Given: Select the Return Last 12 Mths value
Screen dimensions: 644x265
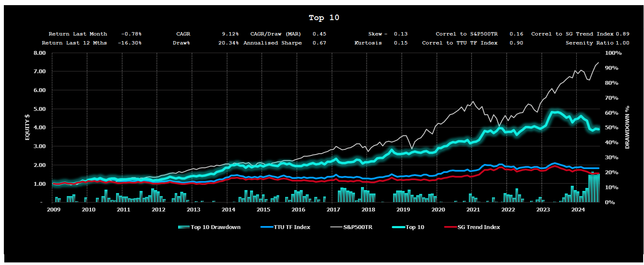Looking at the screenshot, I should pyautogui.click(x=129, y=43).
